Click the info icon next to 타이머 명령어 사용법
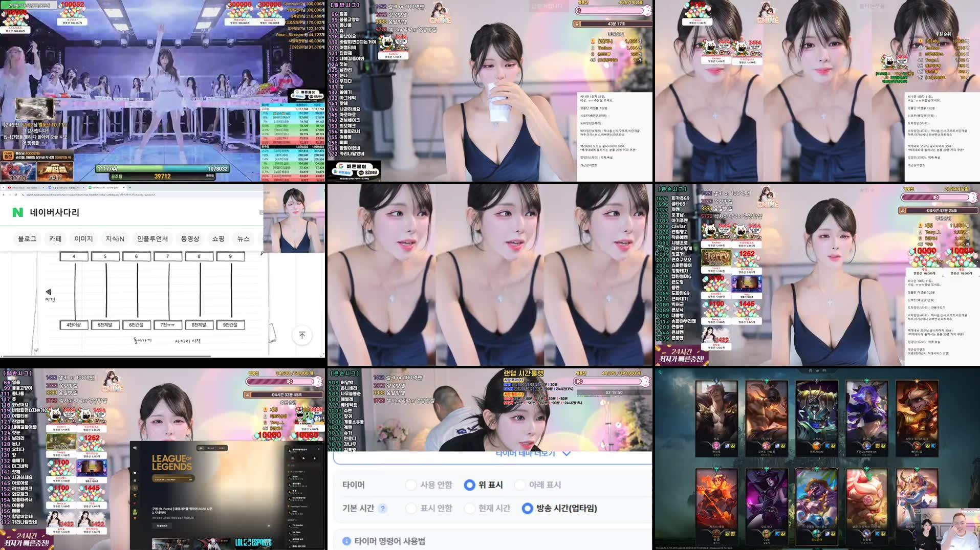 [x=347, y=541]
